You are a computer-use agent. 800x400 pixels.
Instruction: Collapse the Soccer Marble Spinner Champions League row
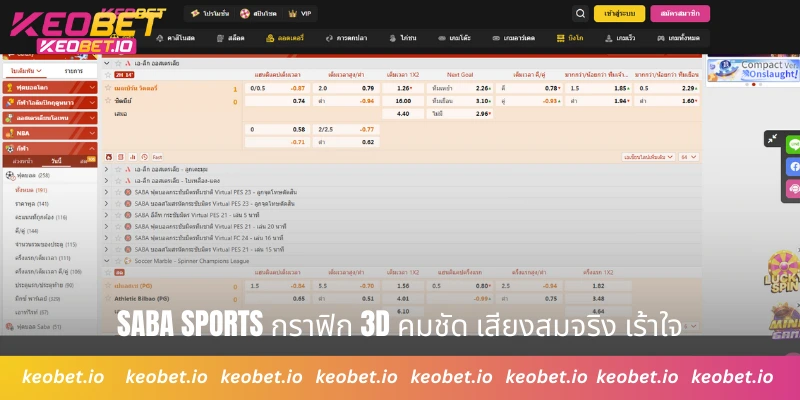coord(107,261)
